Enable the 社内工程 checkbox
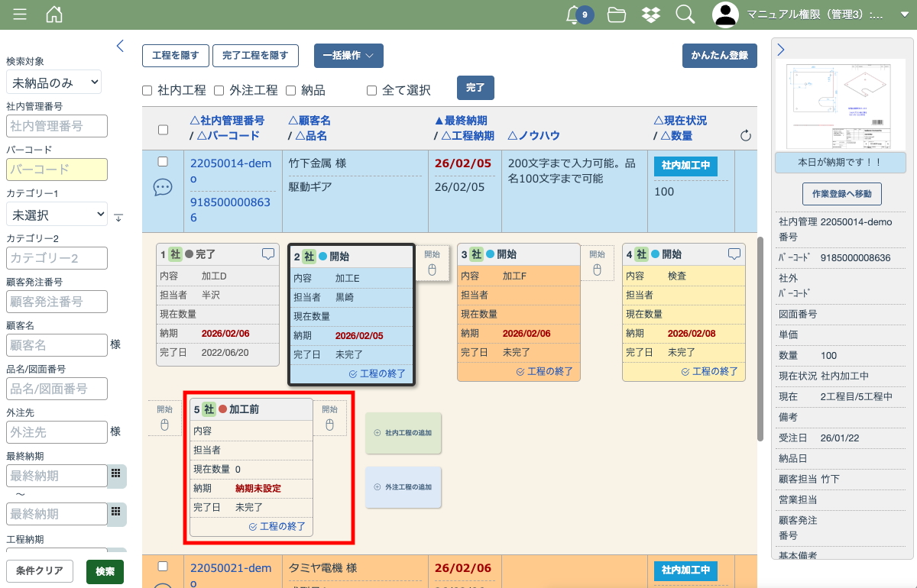 pos(147,90)
